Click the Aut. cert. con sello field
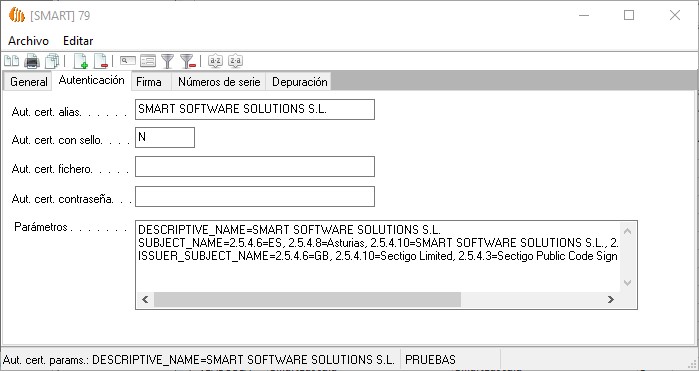The image size is (699, 371). tap(165, 137)
